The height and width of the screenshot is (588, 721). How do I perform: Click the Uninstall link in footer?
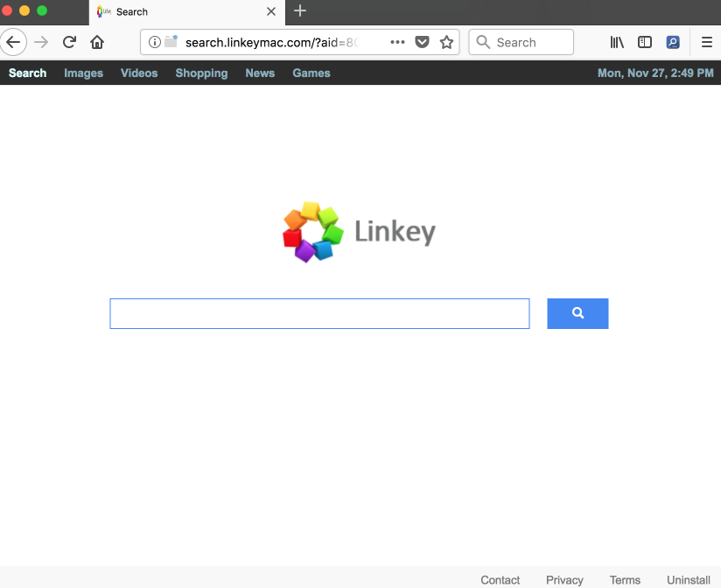click(689, 579)
